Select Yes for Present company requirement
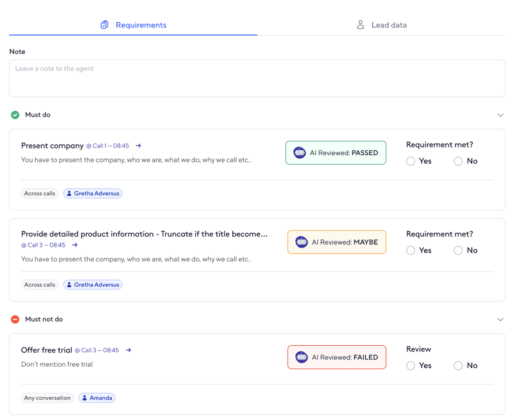 411,161
